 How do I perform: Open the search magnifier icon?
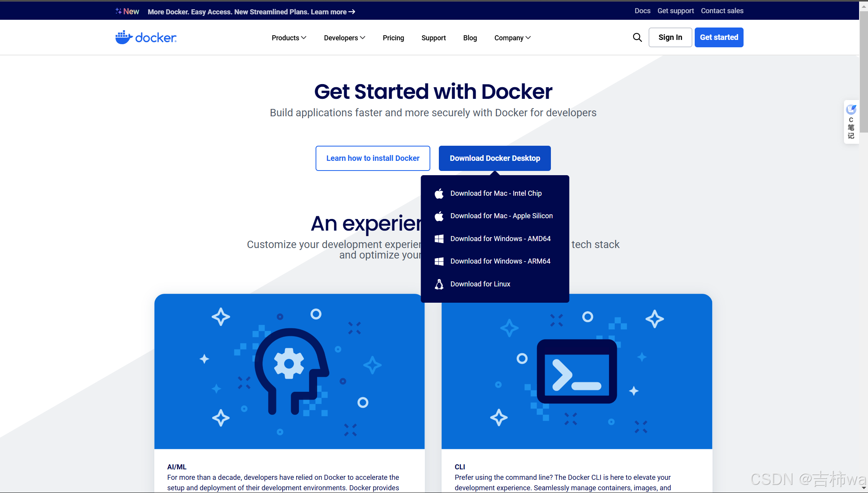pyautogui.click(x=637, y=38)
